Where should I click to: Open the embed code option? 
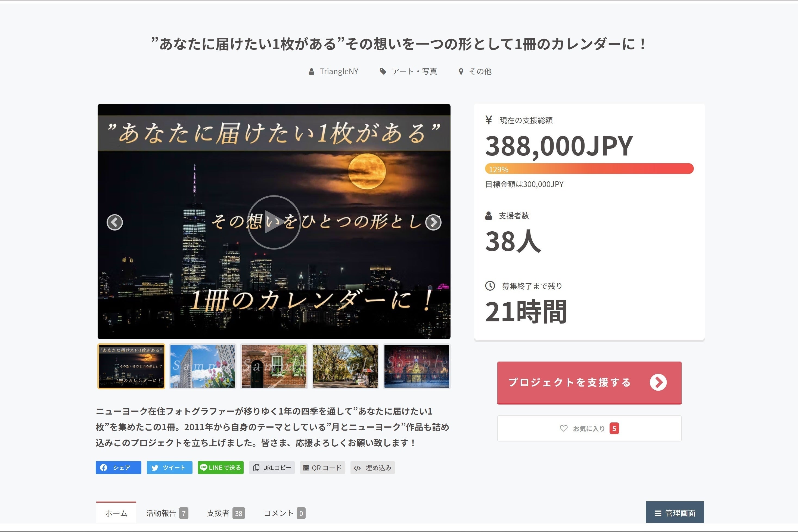click(372, 468)
